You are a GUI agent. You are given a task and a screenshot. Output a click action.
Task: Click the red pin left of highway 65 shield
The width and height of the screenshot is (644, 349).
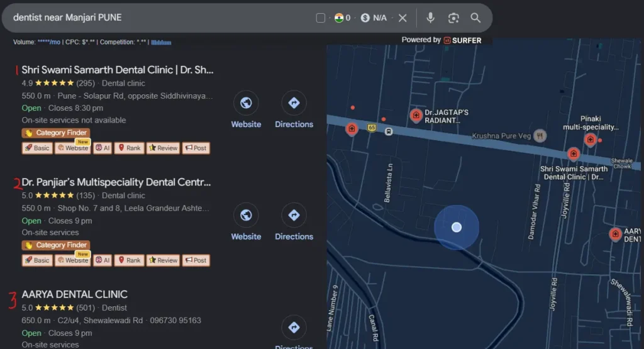click(x=352, y=129)
